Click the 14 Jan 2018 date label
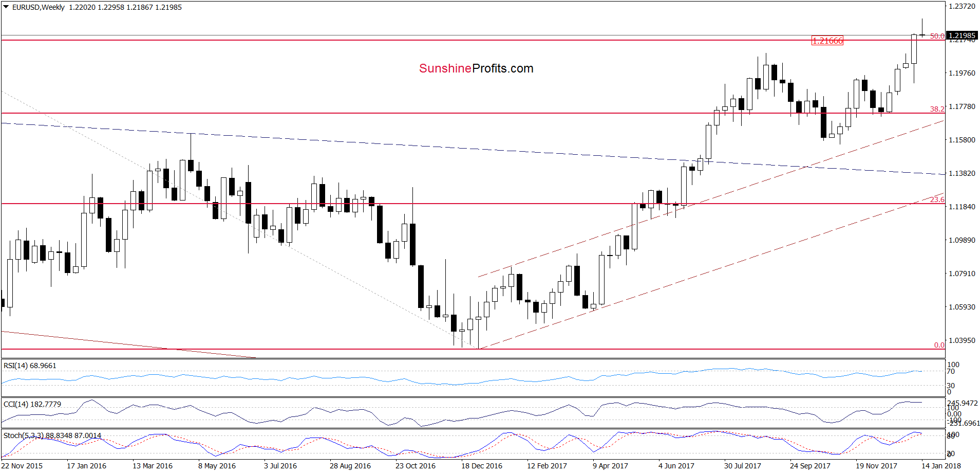The height and width of the screenshot is (473, 980). point(941,466)
